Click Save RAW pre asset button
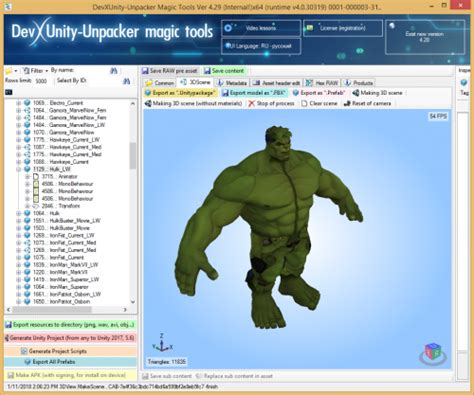 coord(170,71)
